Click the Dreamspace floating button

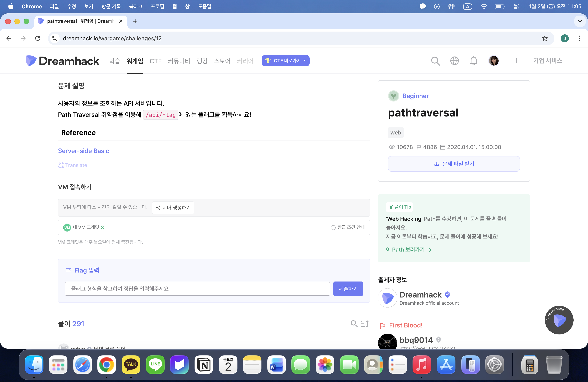tap(559, 320)
